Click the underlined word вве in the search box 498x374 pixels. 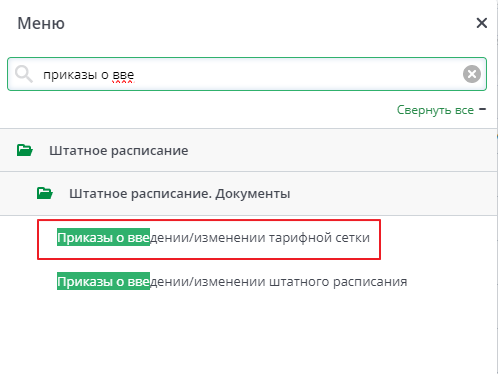coord(123,75)
